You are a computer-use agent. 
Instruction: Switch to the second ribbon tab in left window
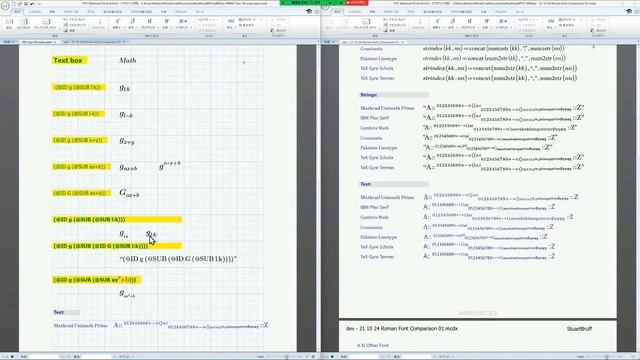(x=35, y=12)
